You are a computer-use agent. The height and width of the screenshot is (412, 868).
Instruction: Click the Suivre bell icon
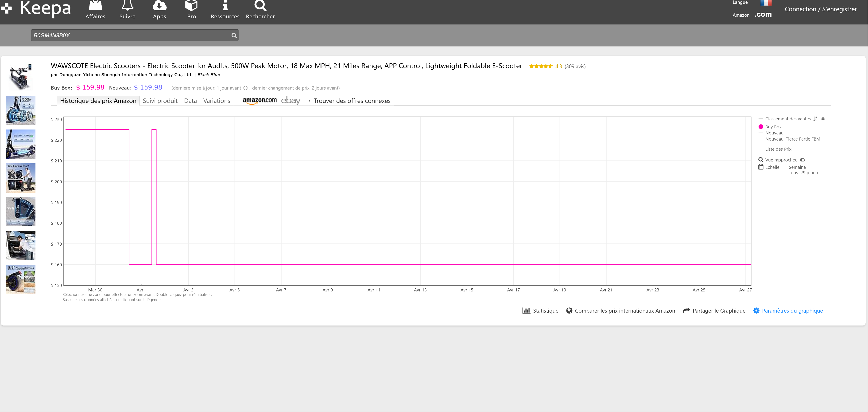(127, 5)
